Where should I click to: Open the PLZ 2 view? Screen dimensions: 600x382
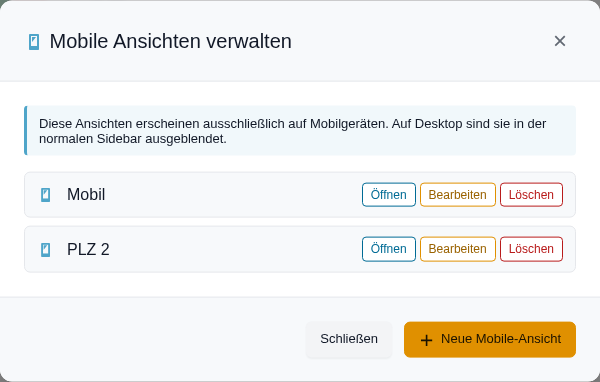coord(389,249)
